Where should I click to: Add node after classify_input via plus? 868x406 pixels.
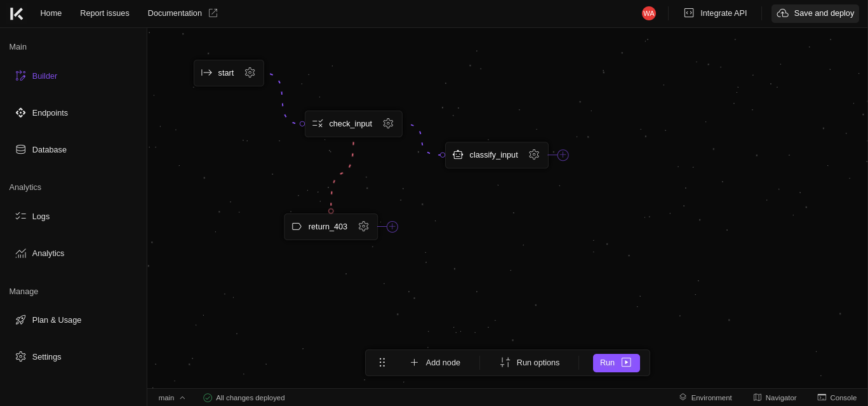tap(563, 155)
